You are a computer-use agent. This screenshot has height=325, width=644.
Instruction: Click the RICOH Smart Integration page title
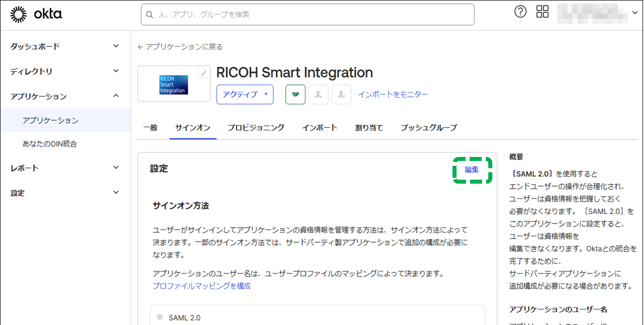(294, 73)
